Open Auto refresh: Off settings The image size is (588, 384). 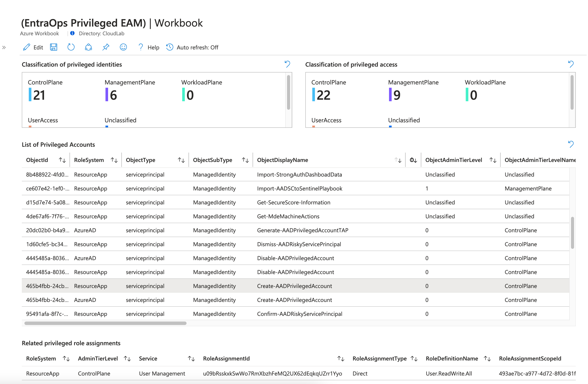tap(192, 47)
